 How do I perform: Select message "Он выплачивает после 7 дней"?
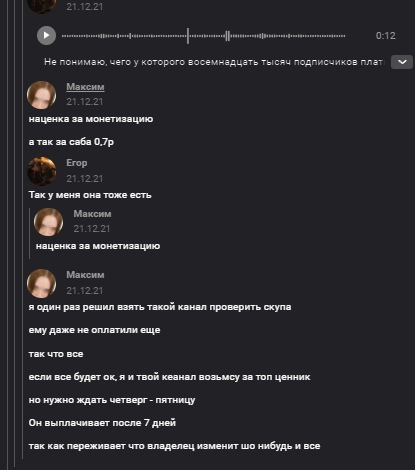[102, 423]
